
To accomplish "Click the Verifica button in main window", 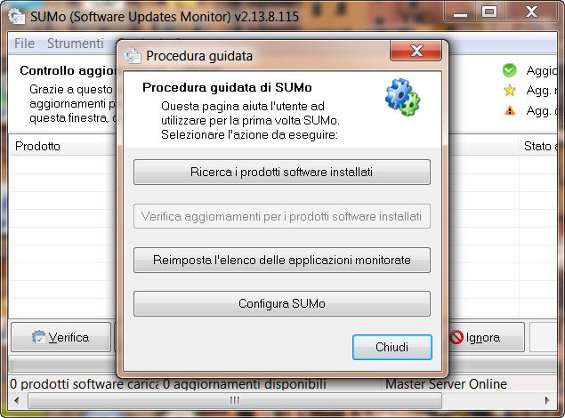I will click(x=61, y=337).
